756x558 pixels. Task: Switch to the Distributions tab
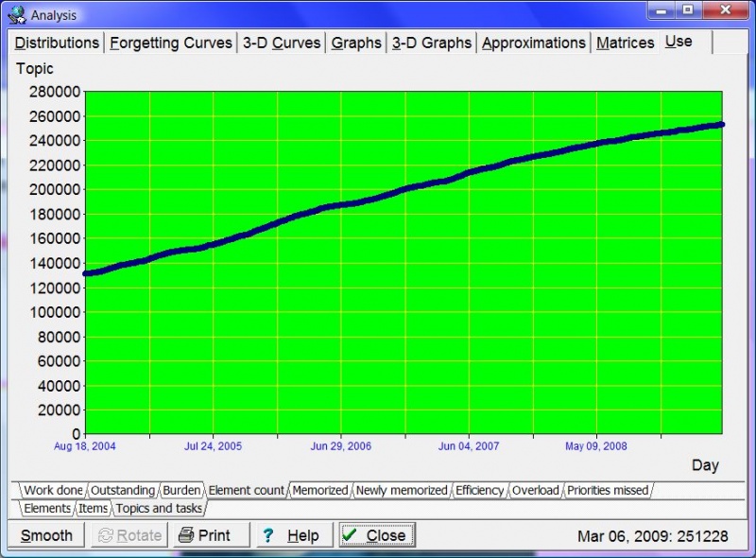[57, 43]
